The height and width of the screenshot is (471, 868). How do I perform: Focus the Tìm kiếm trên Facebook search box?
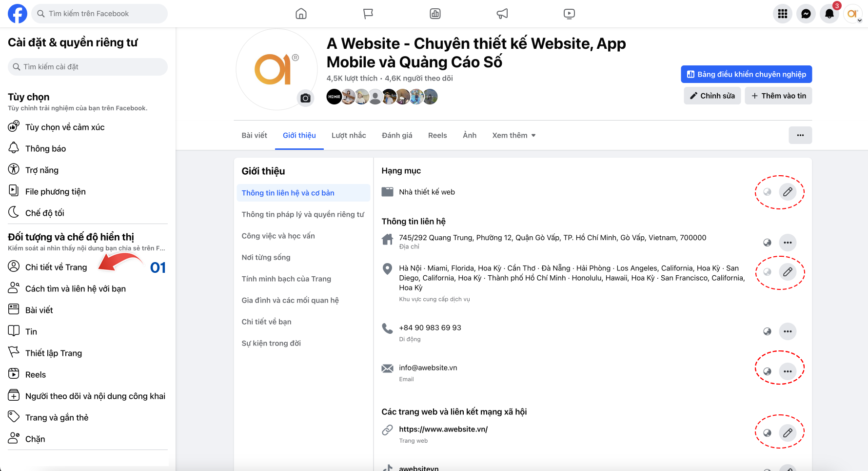tap(99, 14)
